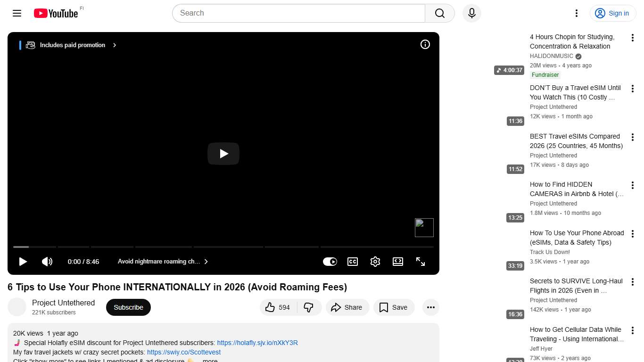Click the YouTube logo to go home
644x362 pixels.
coord(56,13)
